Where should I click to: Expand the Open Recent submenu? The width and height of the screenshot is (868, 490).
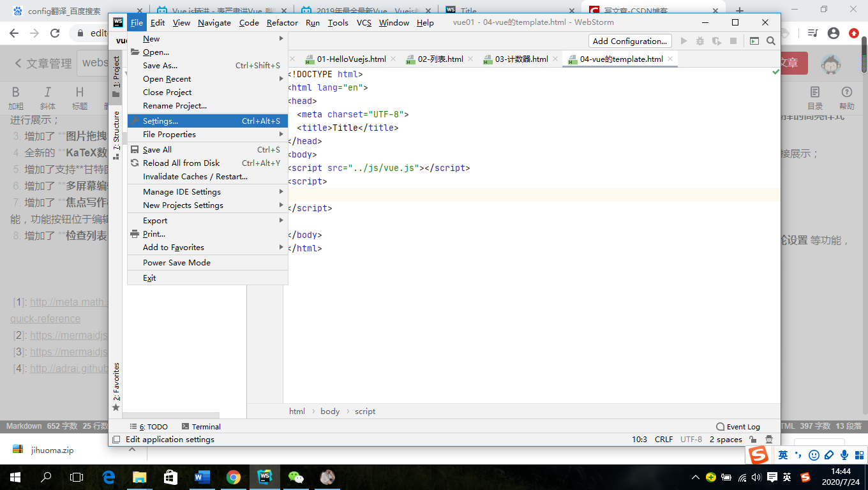[207, 79]
